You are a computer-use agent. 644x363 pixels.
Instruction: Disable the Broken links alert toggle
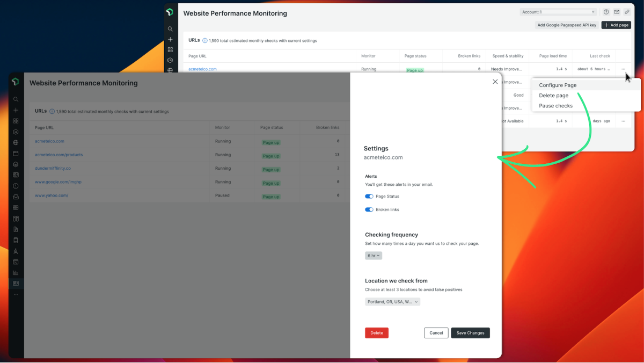pos(369,209)
